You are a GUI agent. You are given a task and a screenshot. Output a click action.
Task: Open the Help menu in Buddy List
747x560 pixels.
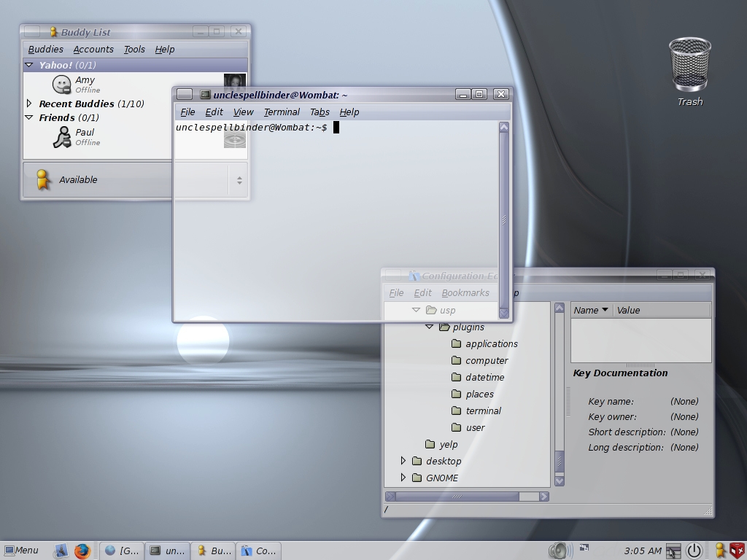pyautogui.click(x=165, y=49)
